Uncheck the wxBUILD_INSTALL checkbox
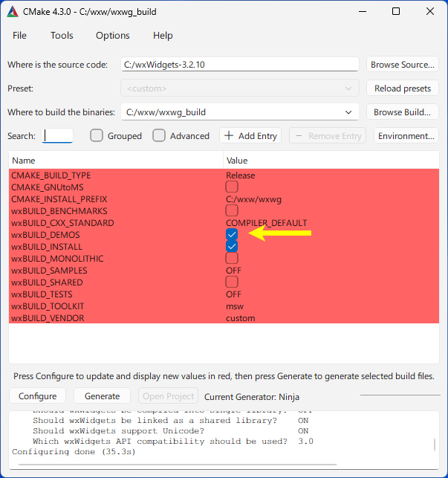Image resolution: width=448 pixels, height=478 pixels. (x=232, y=246)
